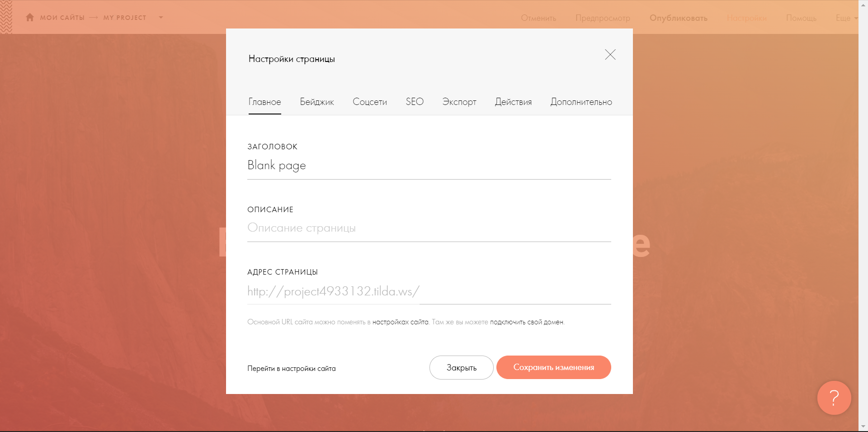Expand the Еще menu
868x432 pixels.
click(x=846, y=18)
